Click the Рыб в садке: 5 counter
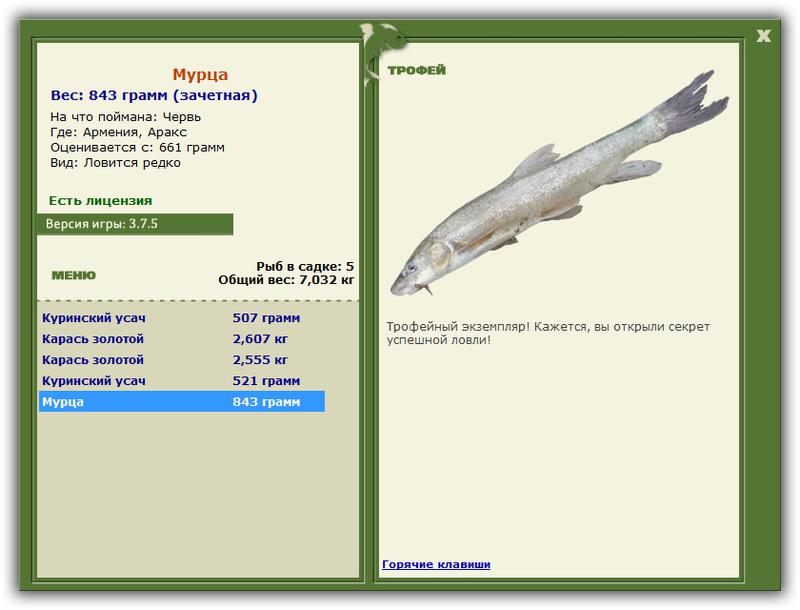 [305, 266]
